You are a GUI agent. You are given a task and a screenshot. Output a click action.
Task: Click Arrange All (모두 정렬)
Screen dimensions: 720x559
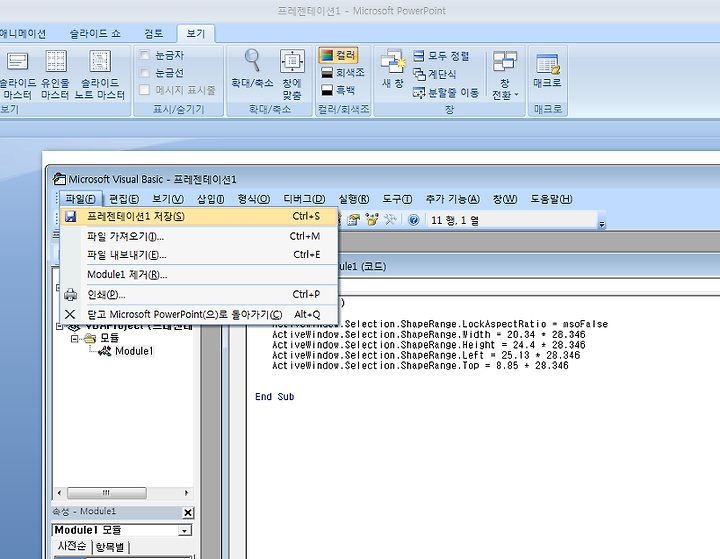click(441, 56)
